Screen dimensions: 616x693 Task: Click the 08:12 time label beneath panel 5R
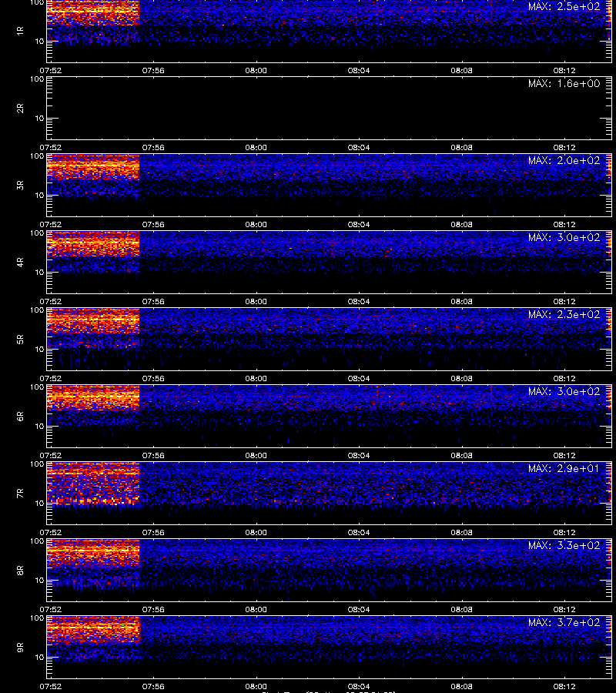564,378
